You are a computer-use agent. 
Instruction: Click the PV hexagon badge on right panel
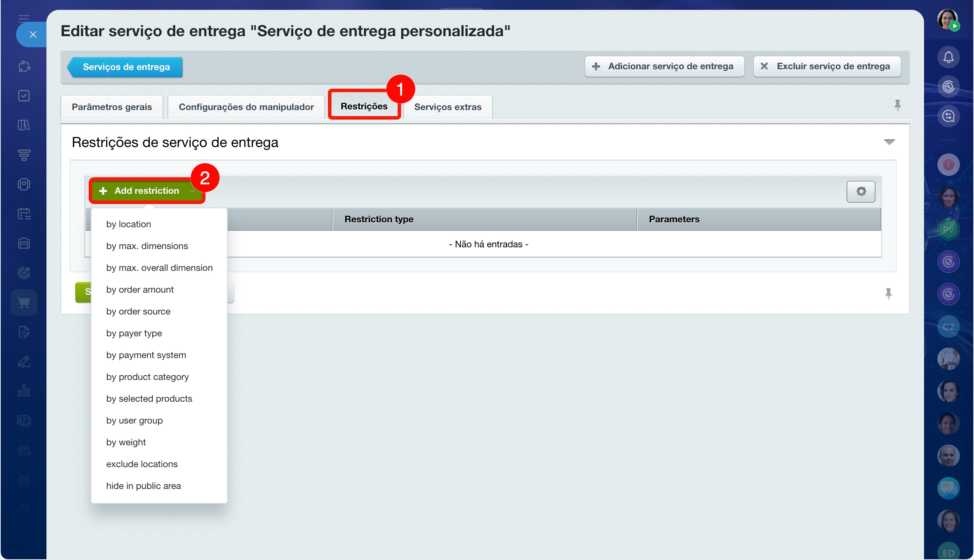[x=948, y=230]
